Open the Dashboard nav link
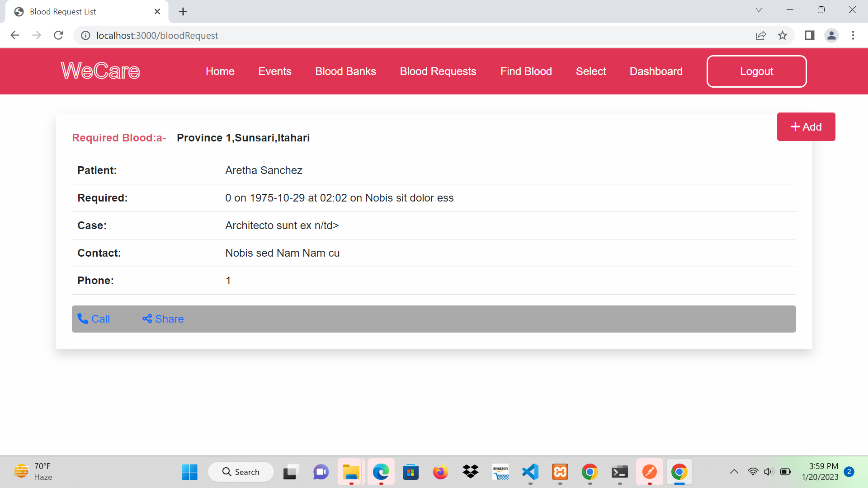Viewport: 868px width, 488px height. coord(656,71)
